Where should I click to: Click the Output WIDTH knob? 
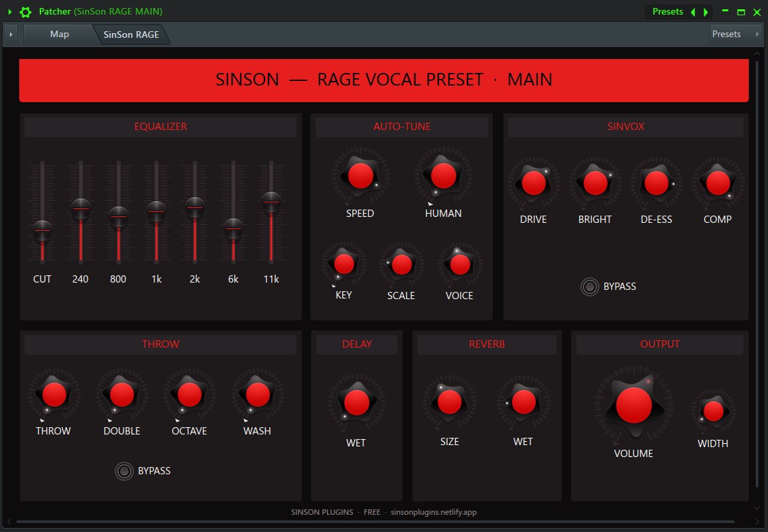(713, 411)
